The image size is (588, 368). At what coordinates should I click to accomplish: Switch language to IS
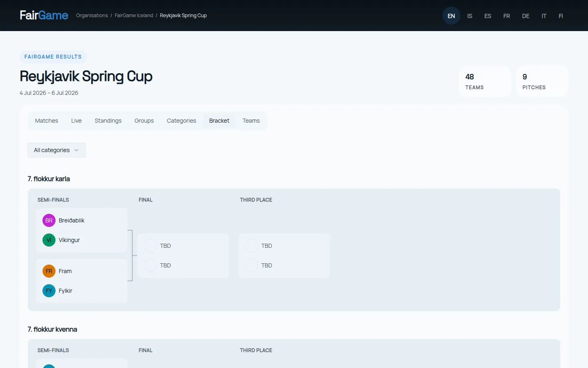coord(470,16)
